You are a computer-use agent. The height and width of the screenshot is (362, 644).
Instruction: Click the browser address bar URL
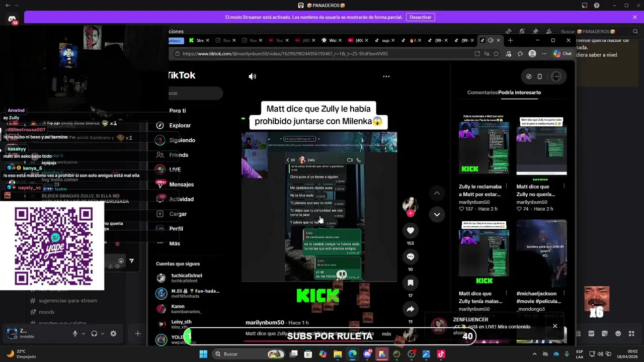click(x=285, y=53)
